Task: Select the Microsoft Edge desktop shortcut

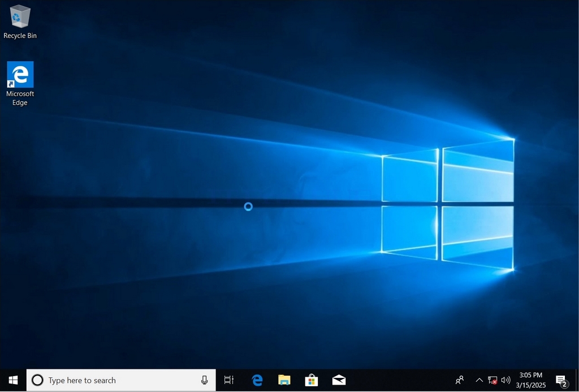Action: pos(20,84)
